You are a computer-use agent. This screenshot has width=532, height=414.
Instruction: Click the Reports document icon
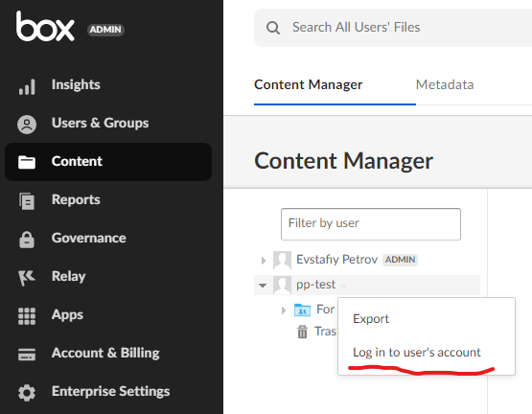pyautogui.click(x=27, y=201)
